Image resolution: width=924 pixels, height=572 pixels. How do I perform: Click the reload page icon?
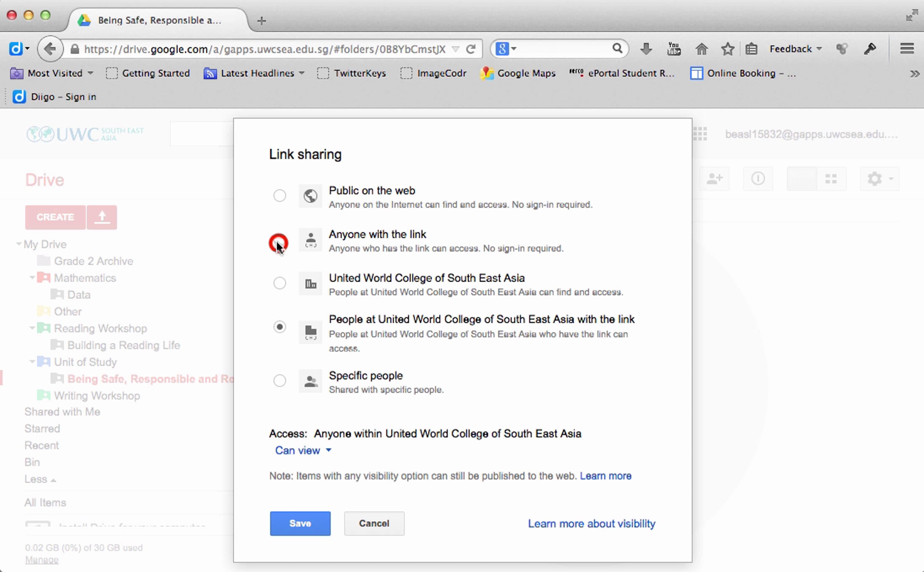470,49
